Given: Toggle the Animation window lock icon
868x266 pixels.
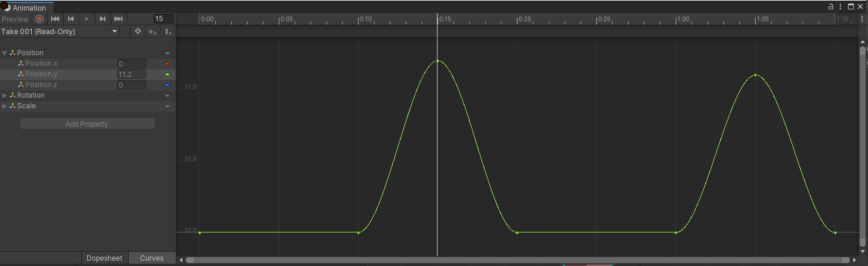Looking at the screenshot, I should [831, 6].
